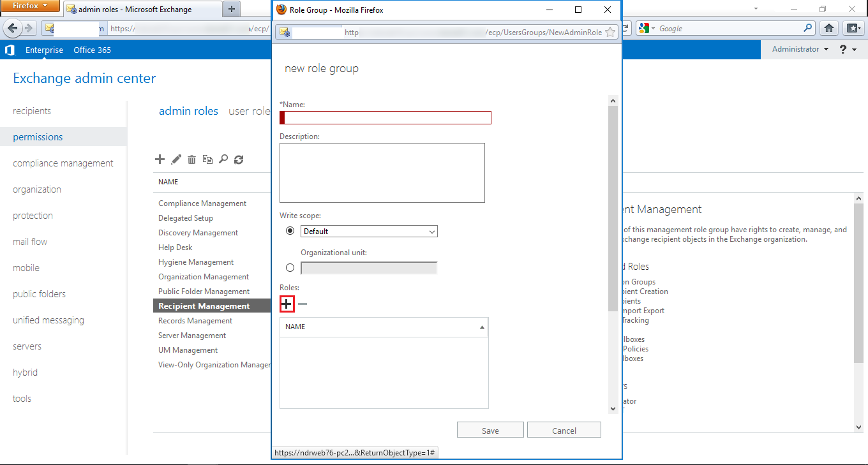Open the help question mark dropdown
The width and height of the screenshot is (868, 465).
(848, 49)
